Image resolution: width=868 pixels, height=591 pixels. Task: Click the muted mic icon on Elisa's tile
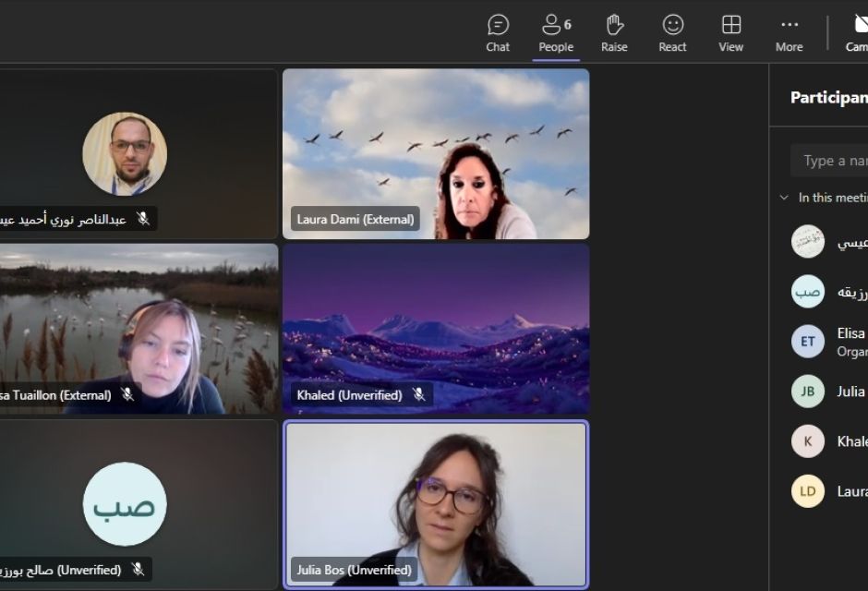128,394
